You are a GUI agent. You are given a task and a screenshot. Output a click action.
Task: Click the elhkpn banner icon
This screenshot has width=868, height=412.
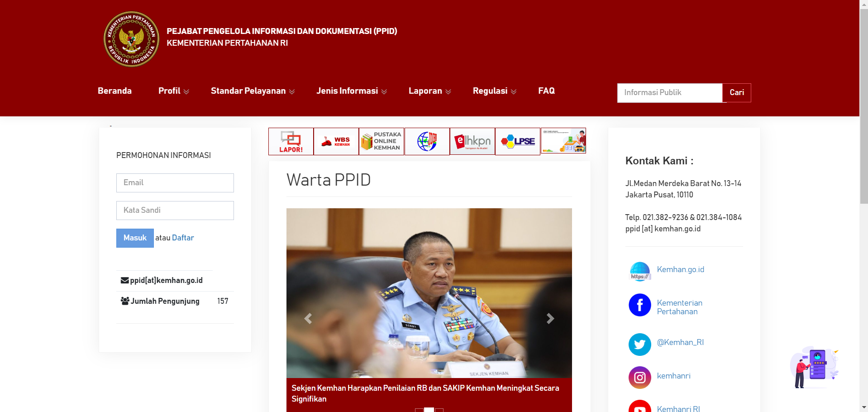tap(472, 142)
